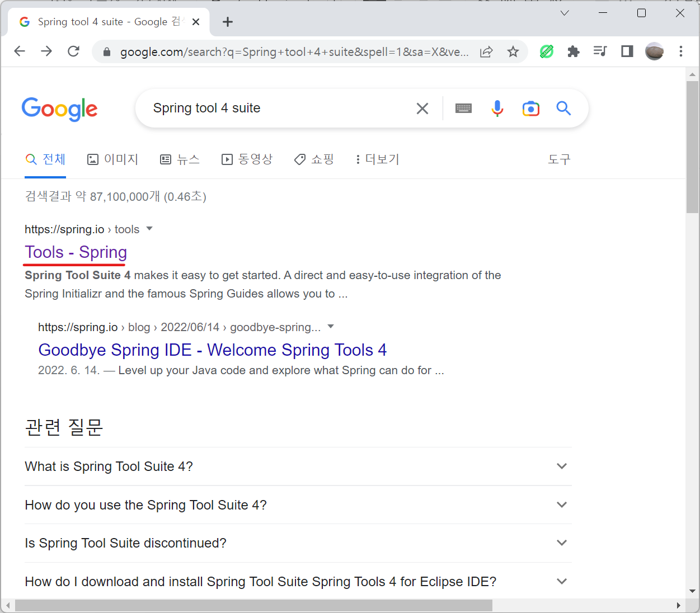Reload the current page
Image resolution: width=700 pixels, height=613 pixels.
[73, 51]
